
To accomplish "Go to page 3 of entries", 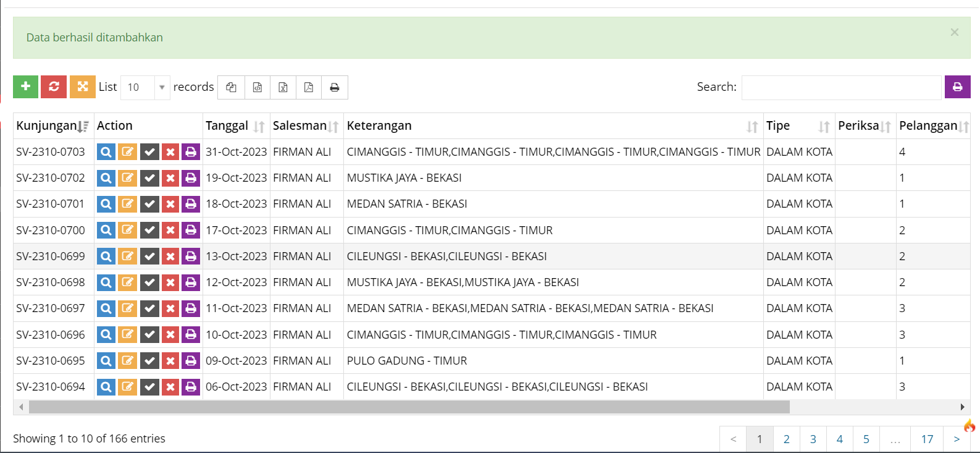I will 813,439.
